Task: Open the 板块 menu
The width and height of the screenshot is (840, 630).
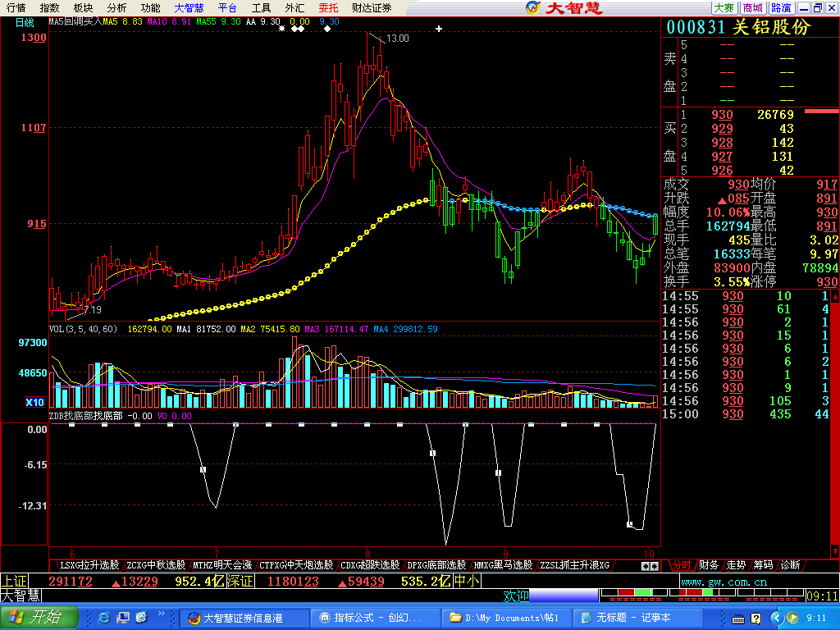Action: [83, 7]
